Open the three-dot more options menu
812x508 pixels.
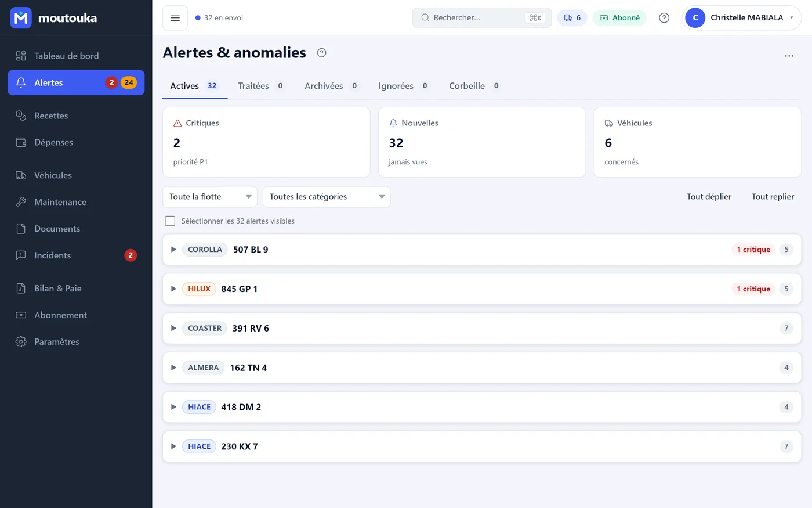pyautogui.click(x=789, y=56)
